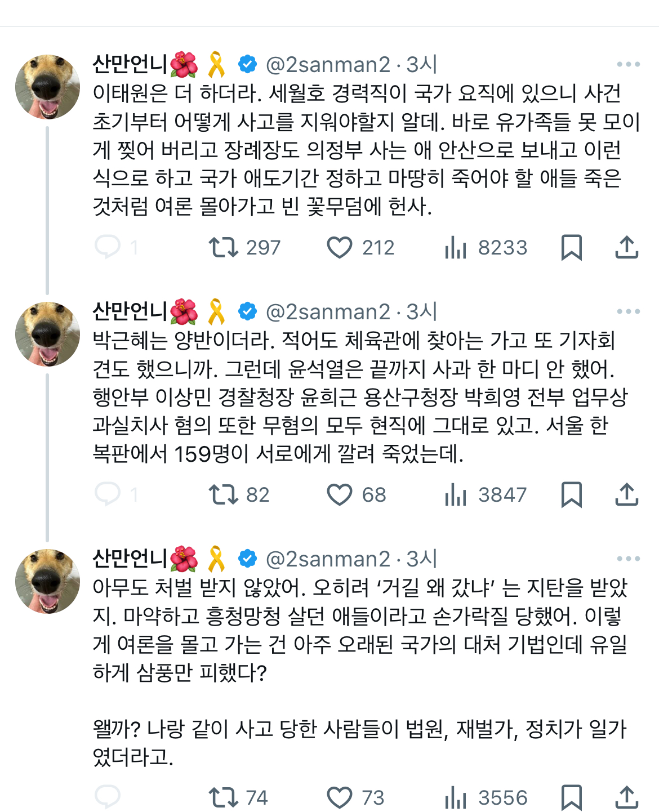
Task: Reply to the tweet mentioning 박근혜
Action: [x=108, y=494]
